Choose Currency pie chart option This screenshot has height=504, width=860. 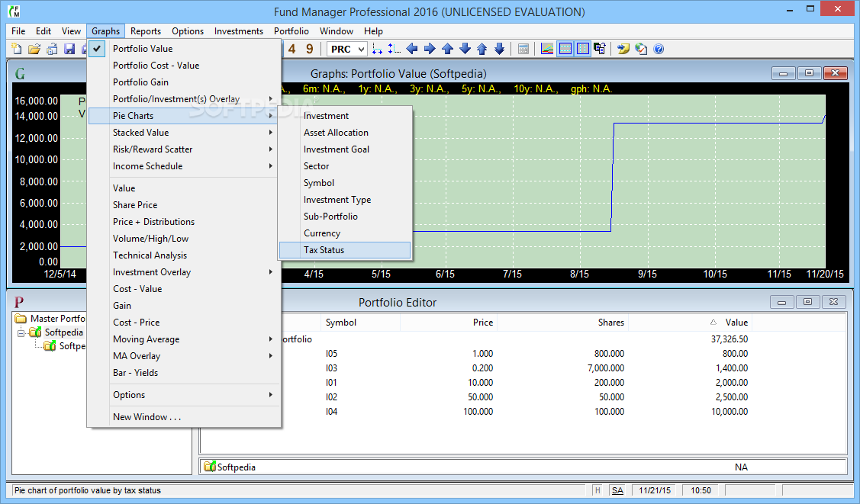coord(345,233)
